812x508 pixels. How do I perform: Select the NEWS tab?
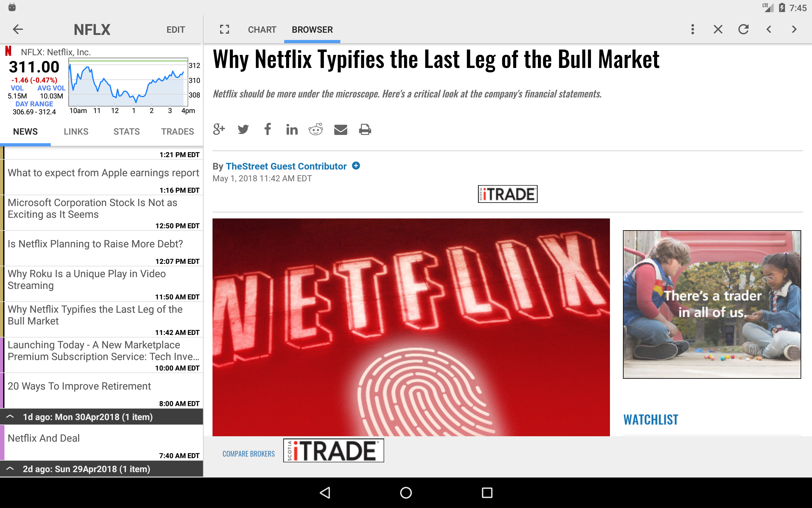tap(25, 131)
